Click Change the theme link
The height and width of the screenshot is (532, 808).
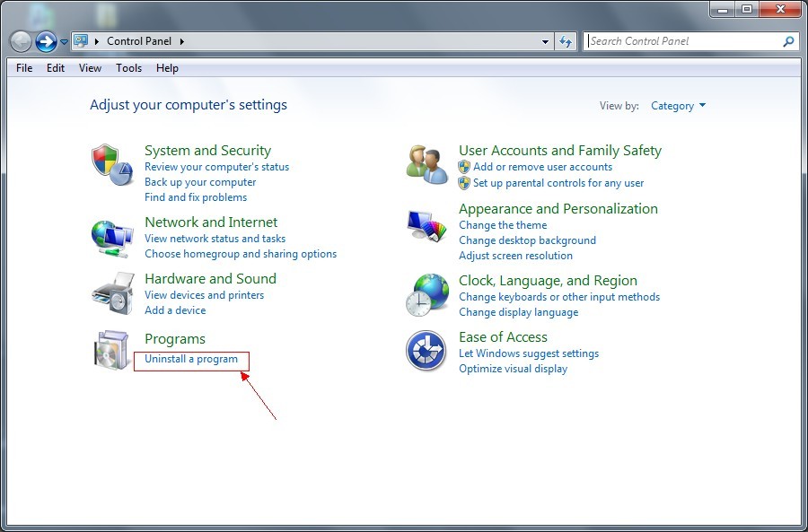tap(503, 225)
